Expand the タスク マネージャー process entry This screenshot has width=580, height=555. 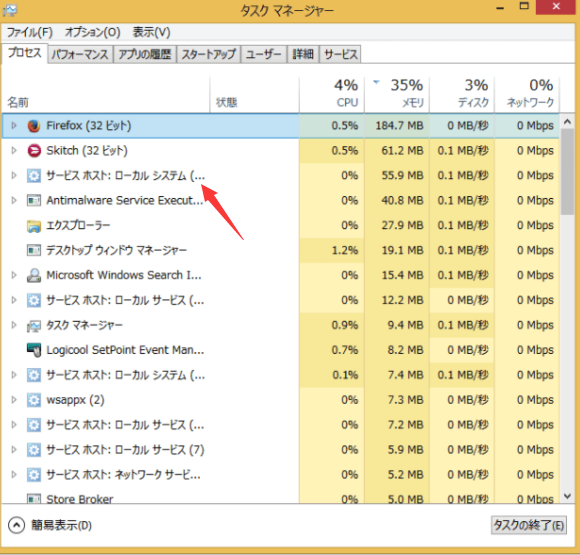tap(14, 325)
